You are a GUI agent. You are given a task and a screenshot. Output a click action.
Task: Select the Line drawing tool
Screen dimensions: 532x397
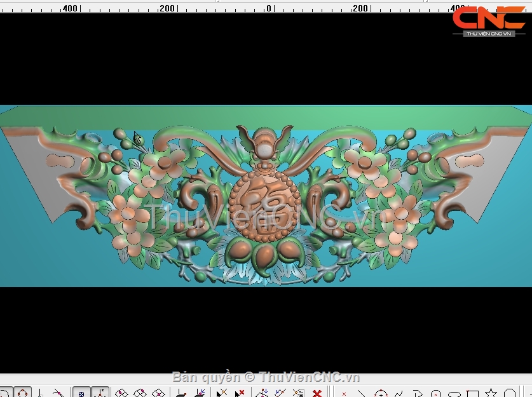360,393
